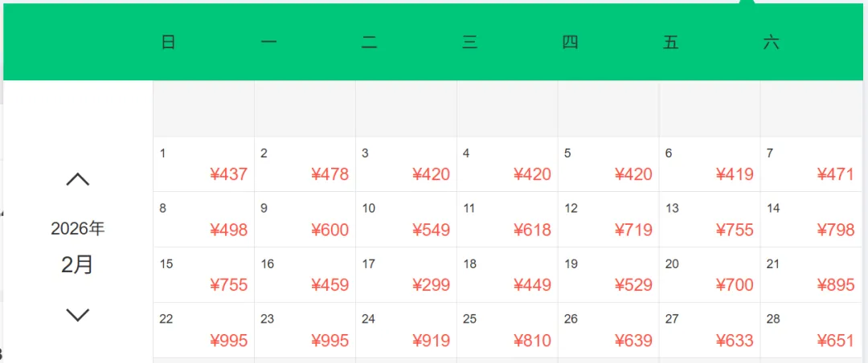
Task: Choose February 28 at ¥651
Action: click(x=811, y=331)
